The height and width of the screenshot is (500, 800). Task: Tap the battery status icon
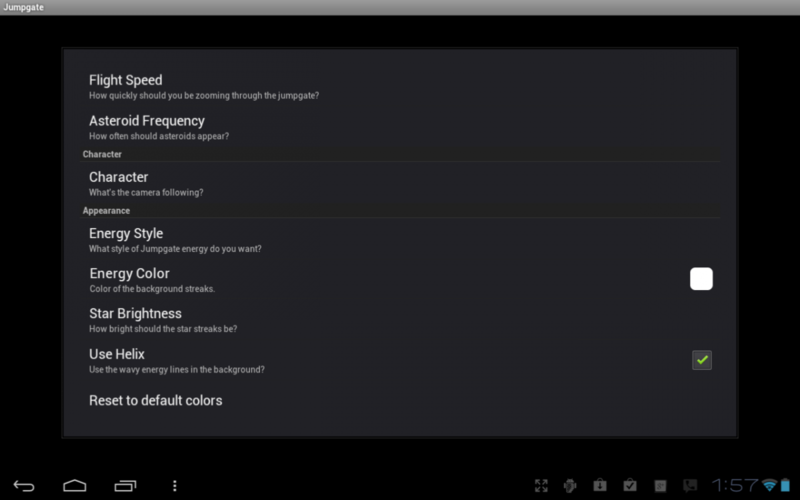click(785, 485)
